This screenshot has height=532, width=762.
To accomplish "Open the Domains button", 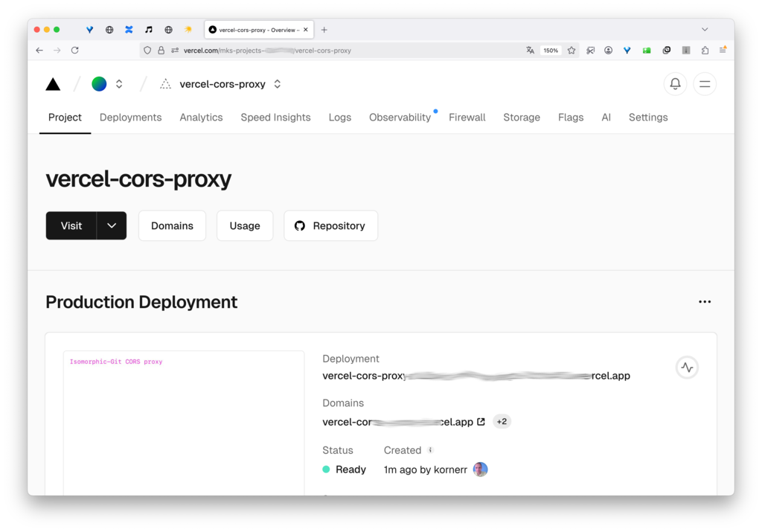I will point(172,225).
